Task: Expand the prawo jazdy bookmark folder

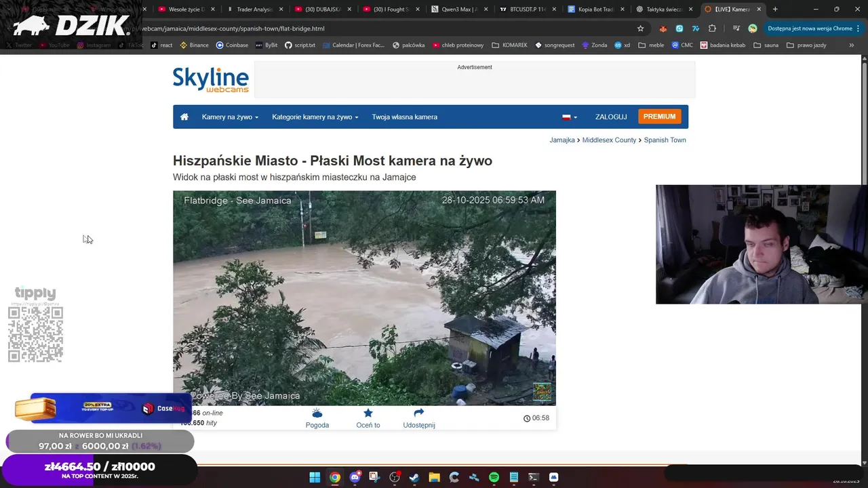Action: click(x=806, y=45)
